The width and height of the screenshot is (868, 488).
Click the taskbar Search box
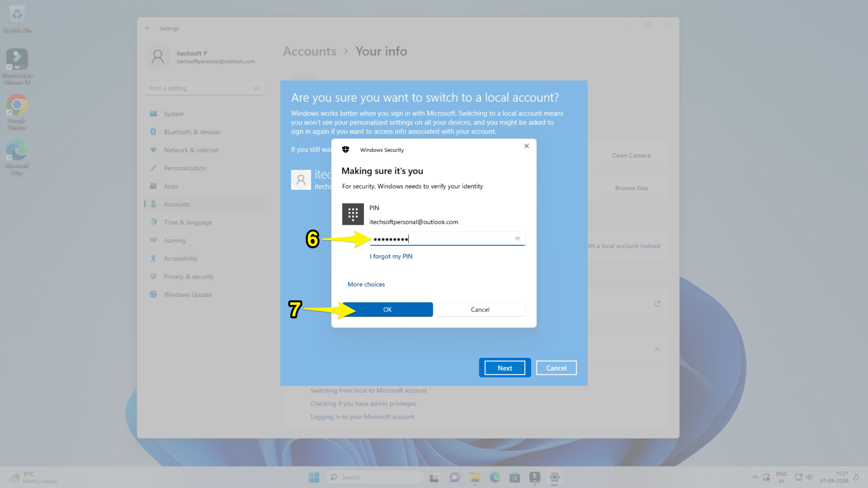point(375,477)
